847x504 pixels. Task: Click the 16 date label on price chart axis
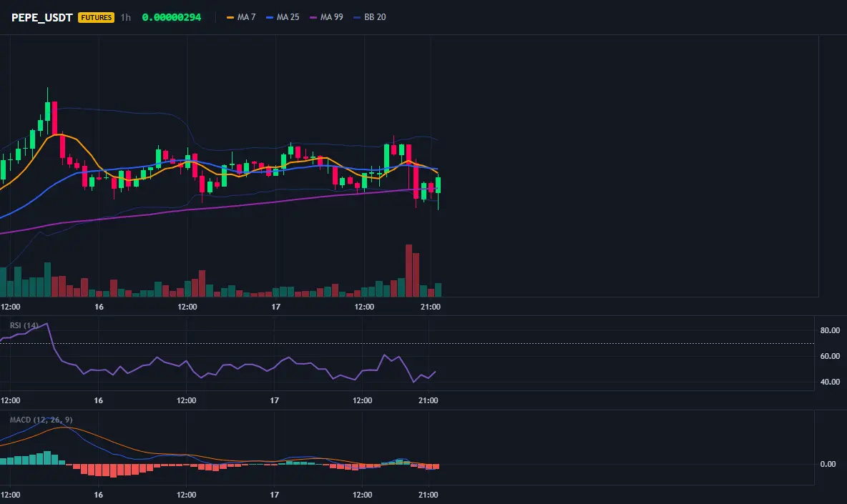click(99, 307)
